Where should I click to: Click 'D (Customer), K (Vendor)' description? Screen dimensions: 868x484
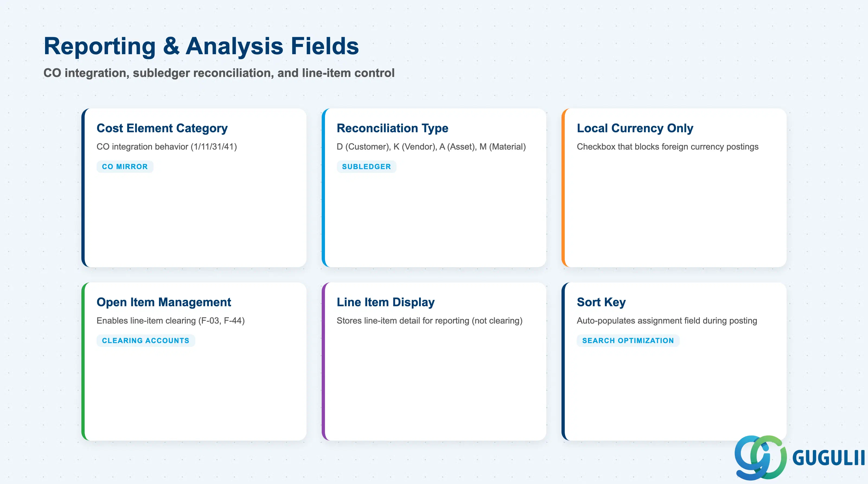tap(431, 147)
